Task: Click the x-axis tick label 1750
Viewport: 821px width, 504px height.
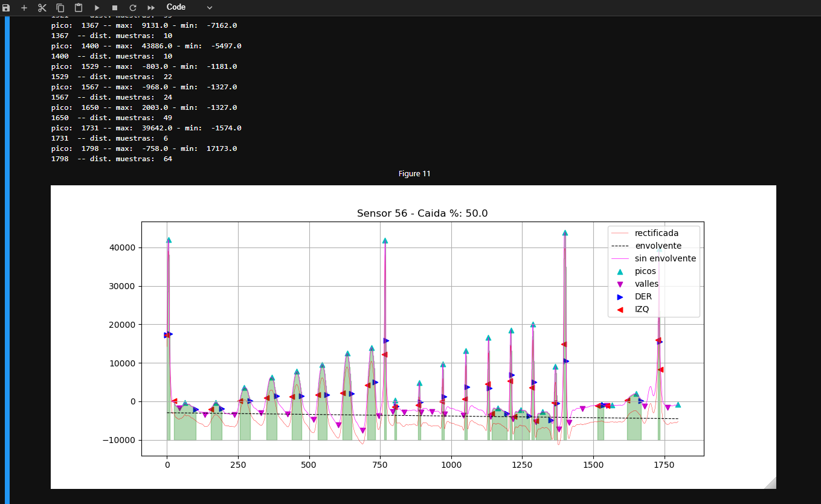Action: click(x=664, y=465)
